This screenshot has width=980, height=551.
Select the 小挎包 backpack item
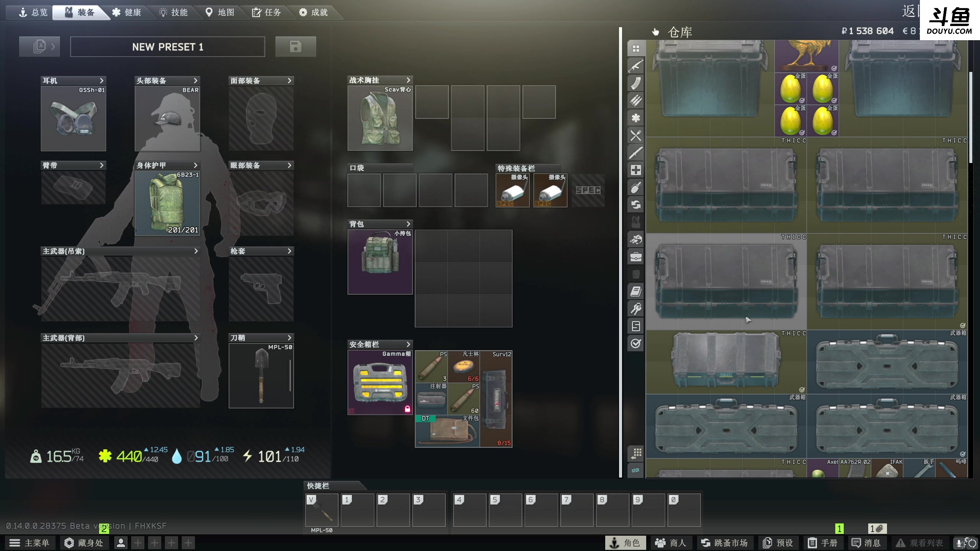pyautogui.click(x=380, y=262)
